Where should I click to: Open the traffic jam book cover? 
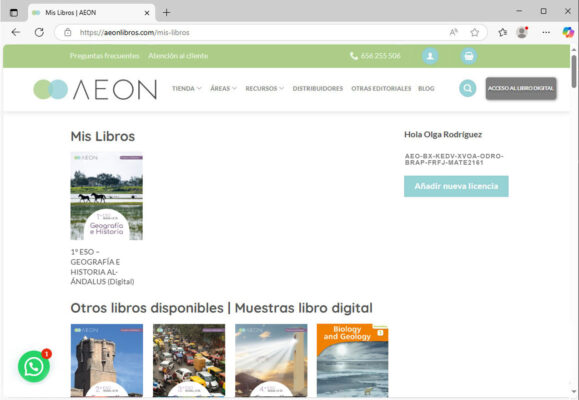(x=189, y=360)
